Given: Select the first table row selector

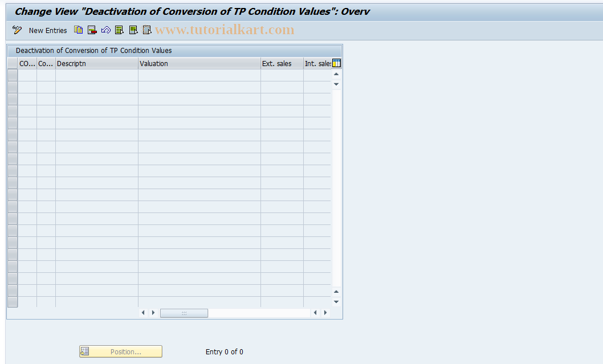Looking at the screenshot, I should tap(13, 75).
